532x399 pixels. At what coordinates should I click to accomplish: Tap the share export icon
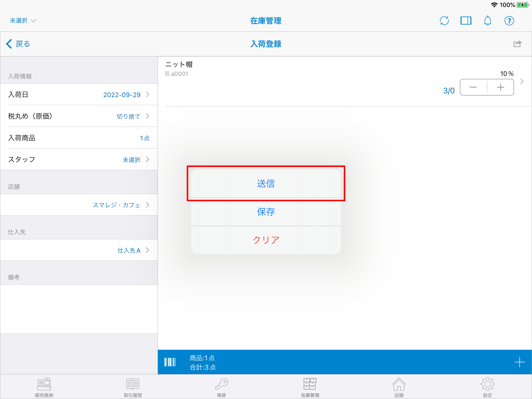pos(517,44)
